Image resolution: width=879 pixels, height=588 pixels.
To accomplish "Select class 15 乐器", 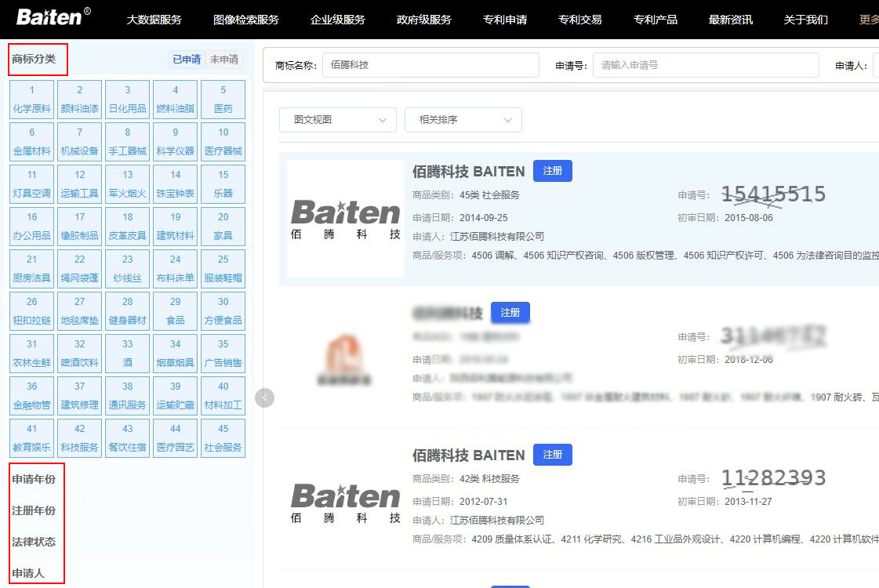I will tap(223, 184).
